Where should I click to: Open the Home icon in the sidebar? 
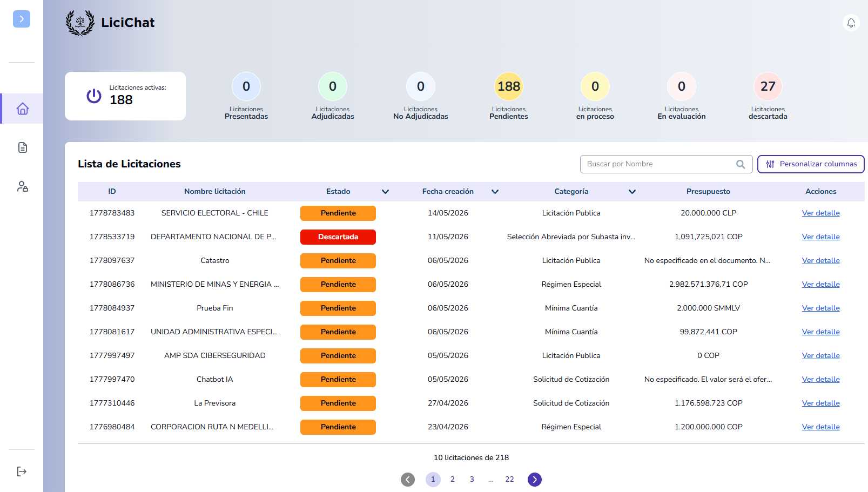click(22, 109)
